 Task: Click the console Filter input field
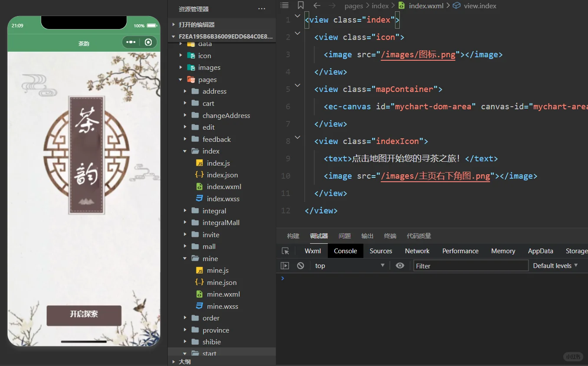click(471, 266)
